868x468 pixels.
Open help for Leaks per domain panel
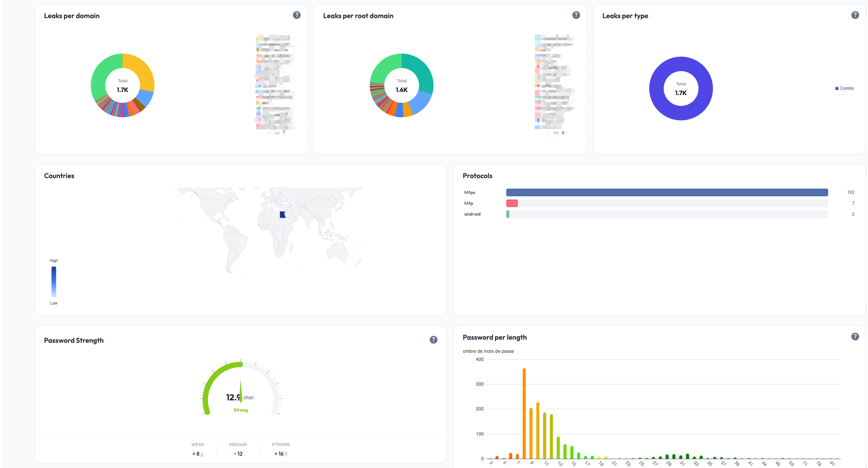297,15
